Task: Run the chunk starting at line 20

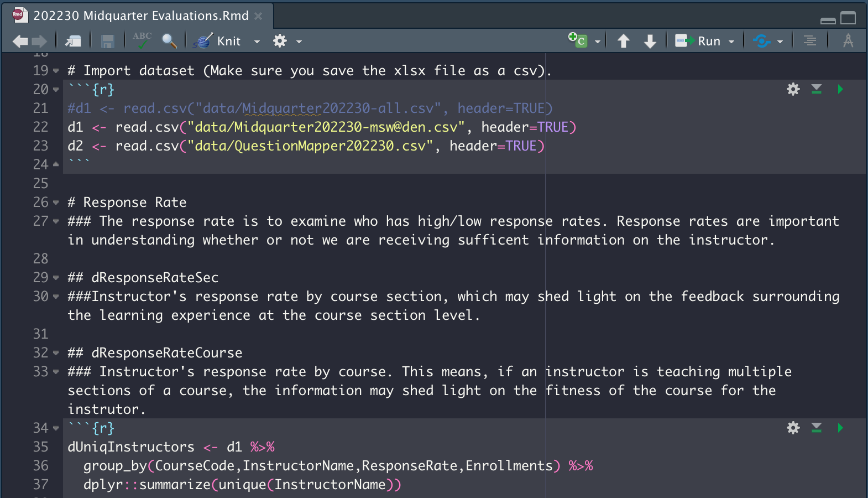Action: click(x=840, y=89)
